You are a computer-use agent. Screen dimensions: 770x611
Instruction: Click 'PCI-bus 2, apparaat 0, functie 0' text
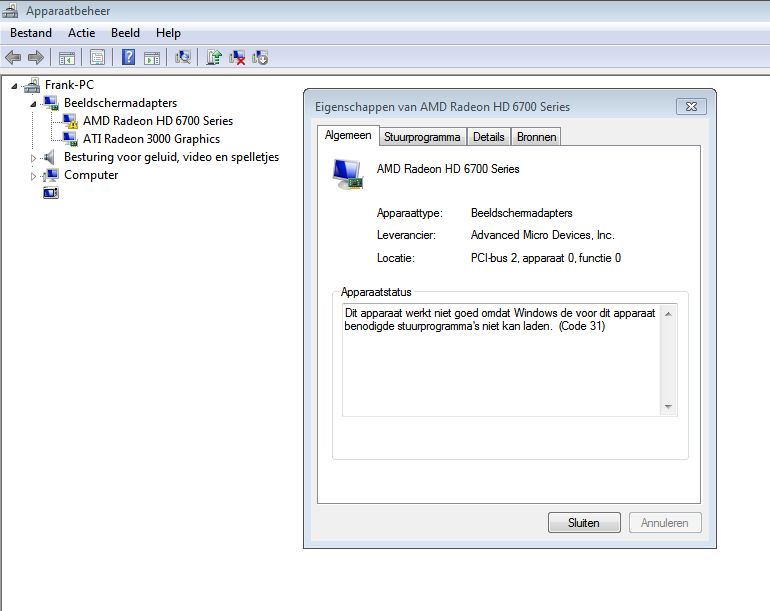click(546, 258)
